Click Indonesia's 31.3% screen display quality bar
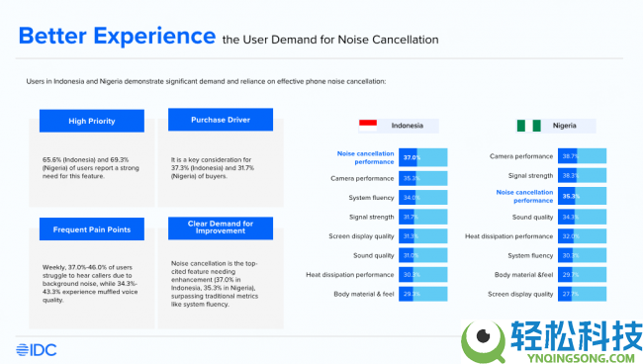Image resolution: width=643 pixels, height=364 pixels. 422,236
